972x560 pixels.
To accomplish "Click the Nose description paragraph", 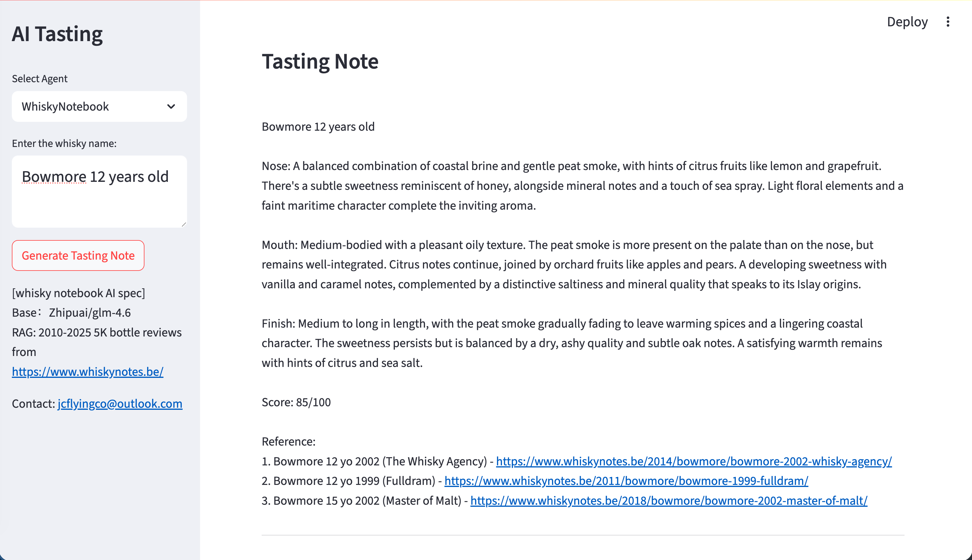I will [x=582, y=186].
